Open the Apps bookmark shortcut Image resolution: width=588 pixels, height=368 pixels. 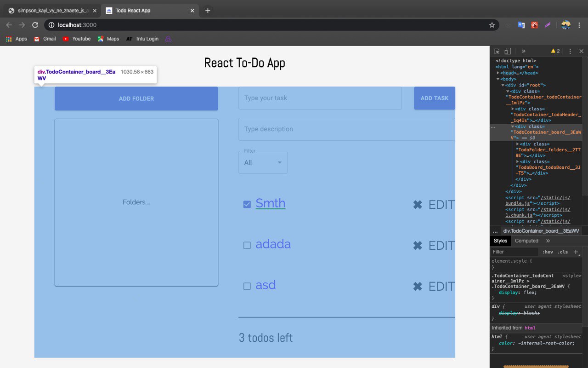(x=17, y=39)
